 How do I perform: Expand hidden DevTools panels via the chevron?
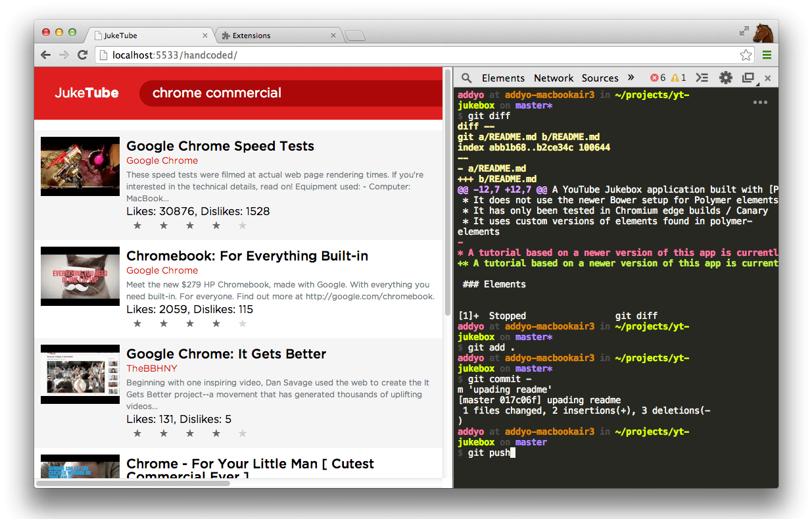[631, 78]
